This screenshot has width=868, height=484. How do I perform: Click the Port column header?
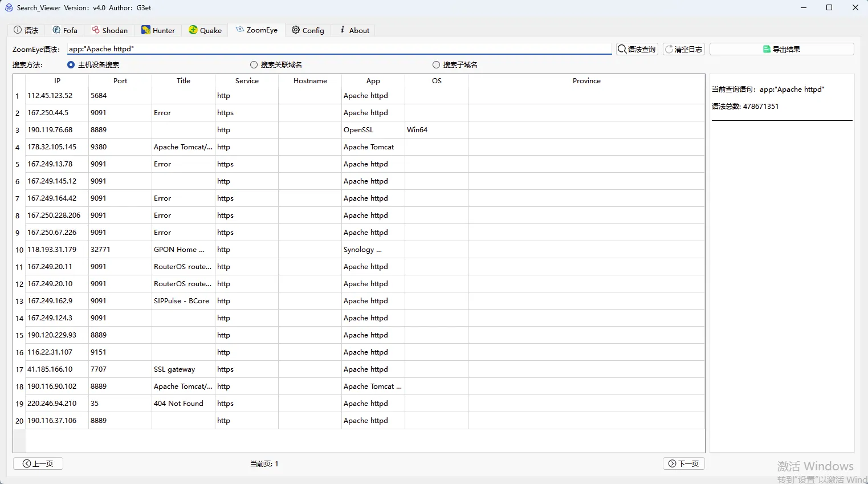tap(120, 81)
